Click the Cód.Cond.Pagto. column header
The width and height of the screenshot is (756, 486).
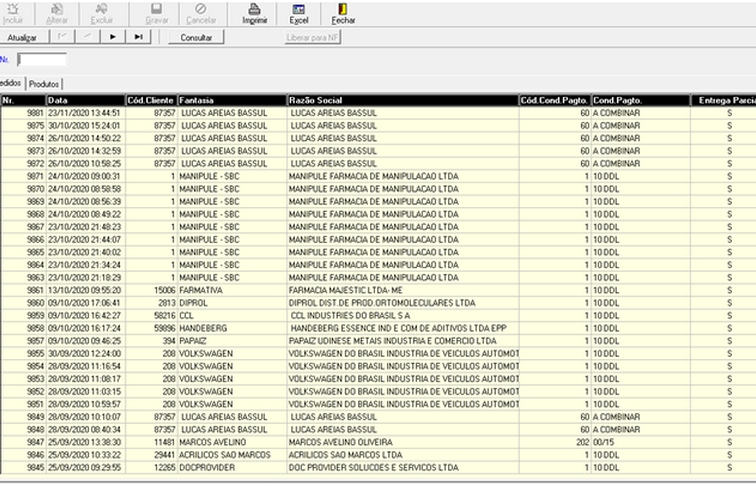(x=554, y=100)
